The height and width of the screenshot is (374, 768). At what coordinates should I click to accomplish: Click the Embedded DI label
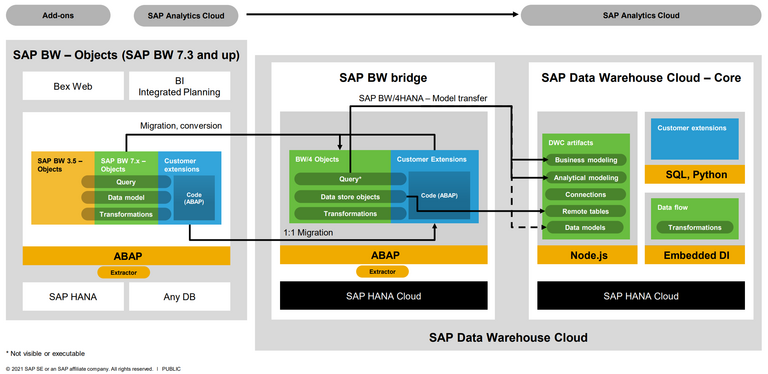[695, 255]
